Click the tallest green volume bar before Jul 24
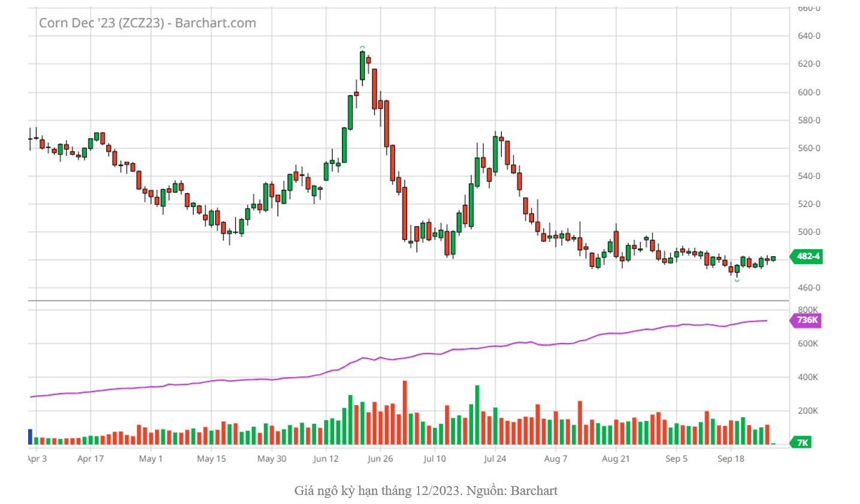The width and height of the screenshot is (860, 504). click(x=477, y=415)
